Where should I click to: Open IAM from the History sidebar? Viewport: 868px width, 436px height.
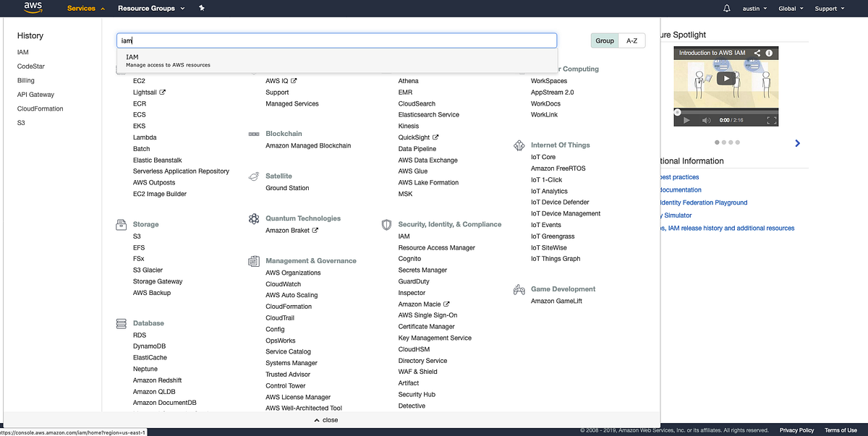[22, 52]
